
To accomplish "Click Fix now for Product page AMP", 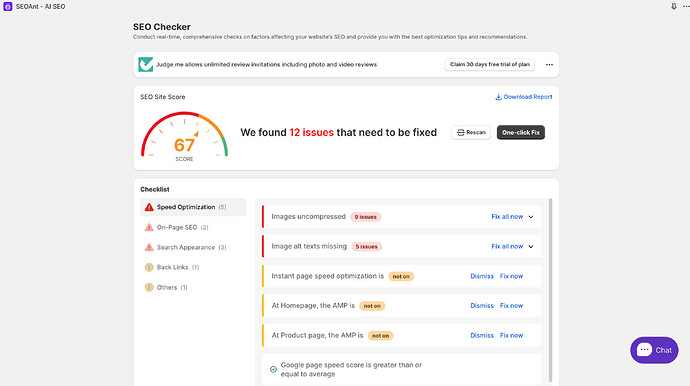I will click(511, 335).
